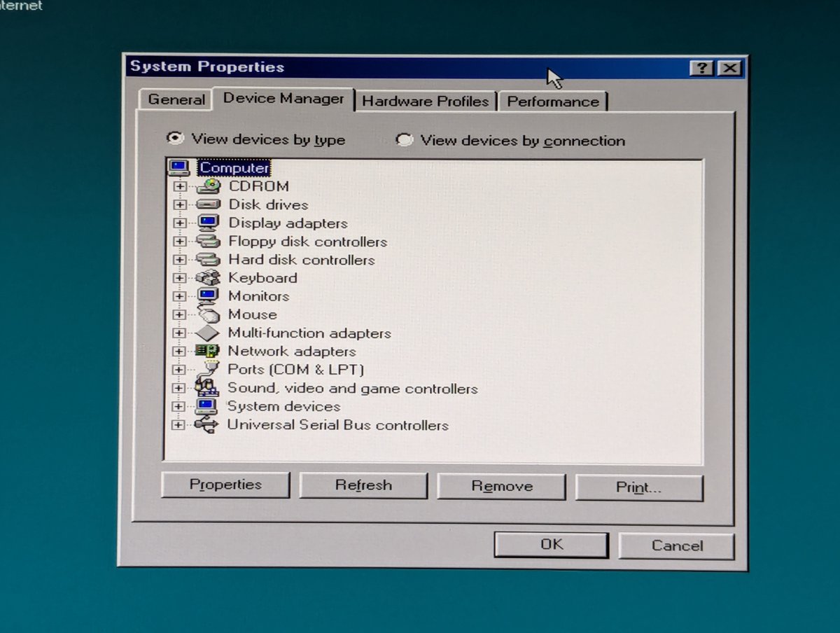Viewport: 840px width, 633px height.
Task: Click the Computer root icon
Action: (x=180, y=167)
